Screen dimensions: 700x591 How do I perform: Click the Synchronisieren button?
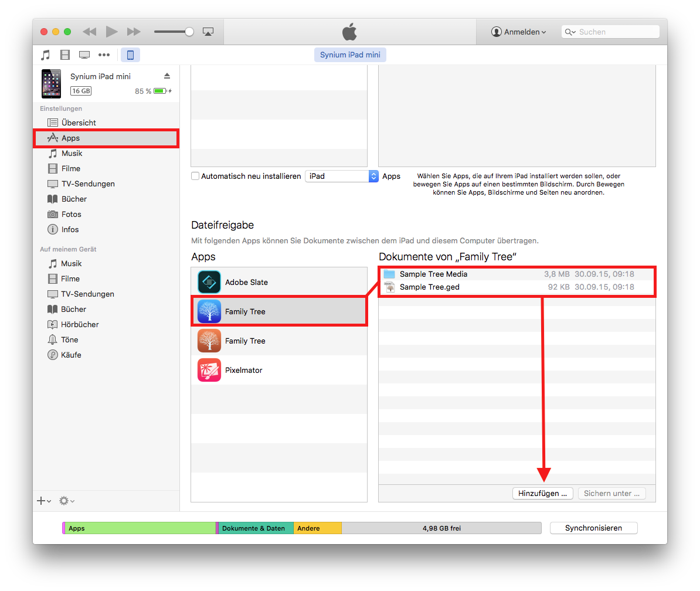coord(593,528)
